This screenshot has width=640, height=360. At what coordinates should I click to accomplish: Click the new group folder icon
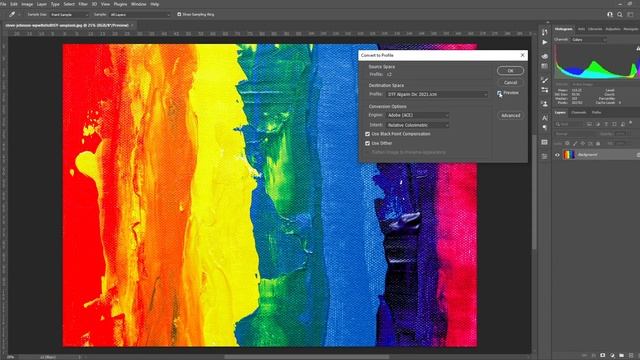pyautogui.click(x=621, y=356)
